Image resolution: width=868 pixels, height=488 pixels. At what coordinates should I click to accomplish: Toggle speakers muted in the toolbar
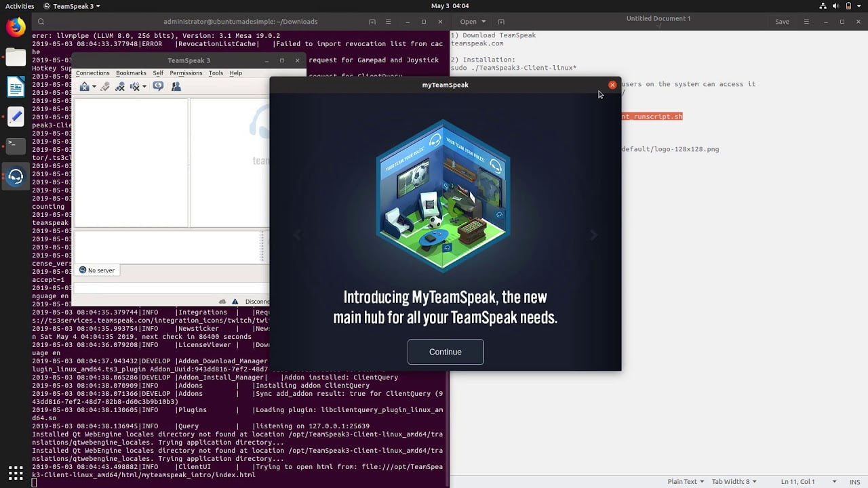[134, 87]
